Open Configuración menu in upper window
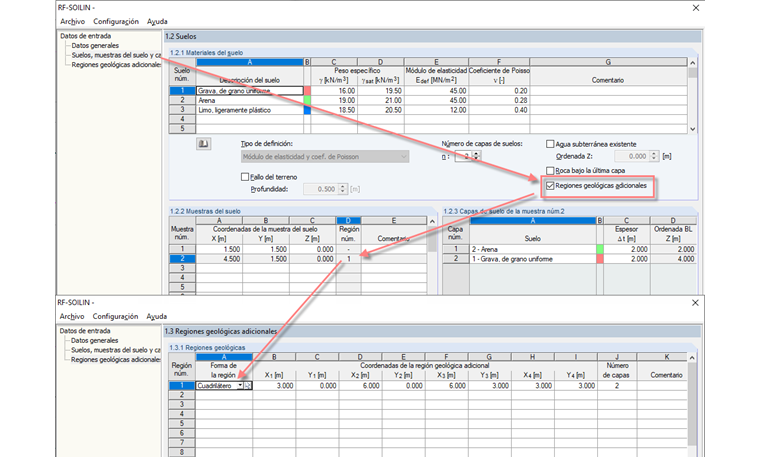Viewport: 760px width, 457px height. point(116,21)
